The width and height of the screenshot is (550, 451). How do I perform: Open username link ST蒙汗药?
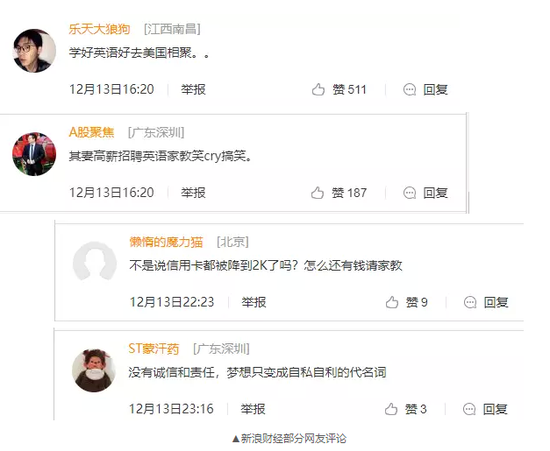[x=154, y=349]
